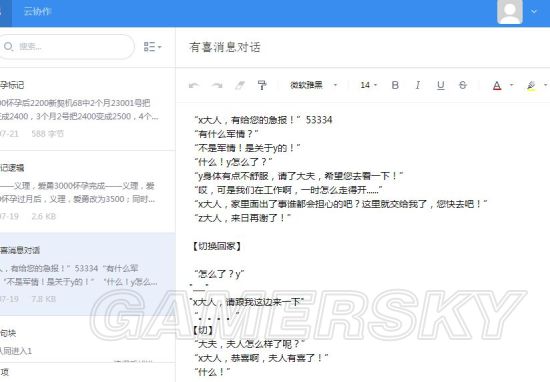550x382 pixels.
Task: Click the line "什么！y怎么了？"
Action: click(233, 162)
